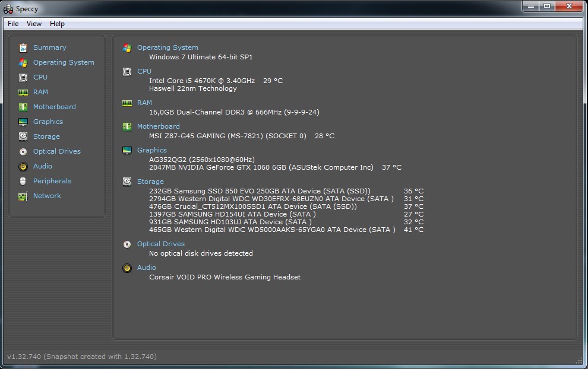This screenshot has height=369, width=588.
Task: Click the Audio speaker icon in sidebar
Action: click(x=23, y=166)
